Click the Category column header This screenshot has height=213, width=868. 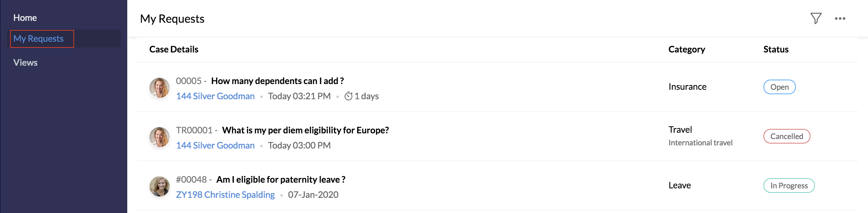[x=686, y=50]
